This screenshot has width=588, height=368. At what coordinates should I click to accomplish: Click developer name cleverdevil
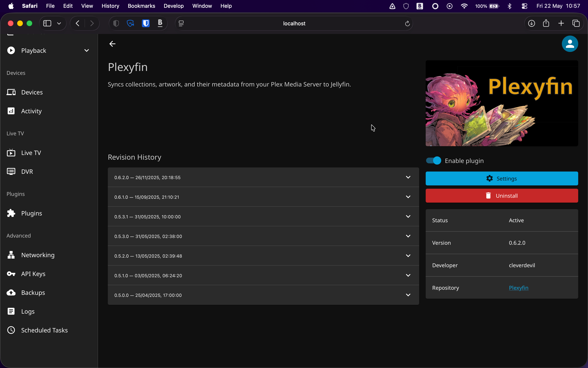click(x=522, y=265)
